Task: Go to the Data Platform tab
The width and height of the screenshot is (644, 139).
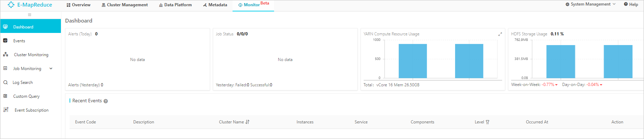Action: 175,5
